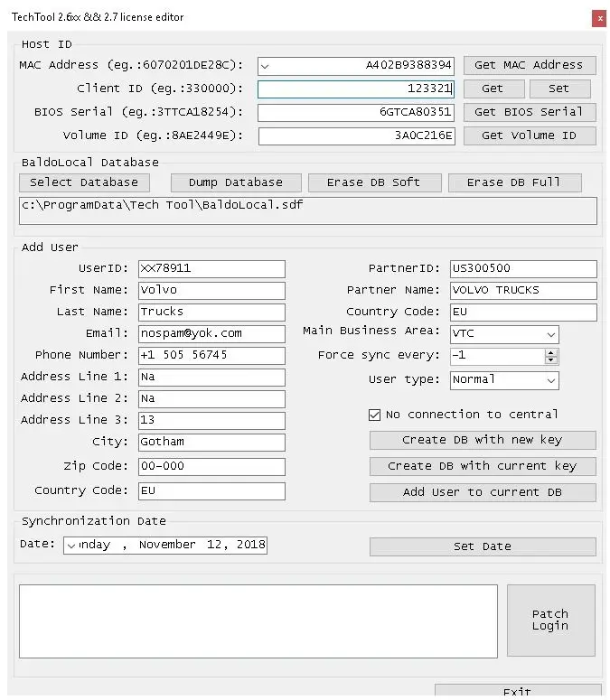Click the Set button for Client ID
Viewport: 610px width, 700px height.
tap(560, 89)
